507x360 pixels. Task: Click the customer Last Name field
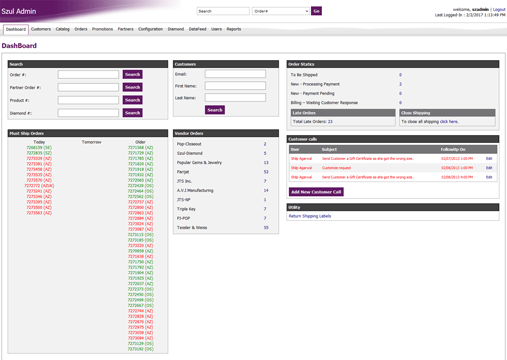(x=235, y=98)
